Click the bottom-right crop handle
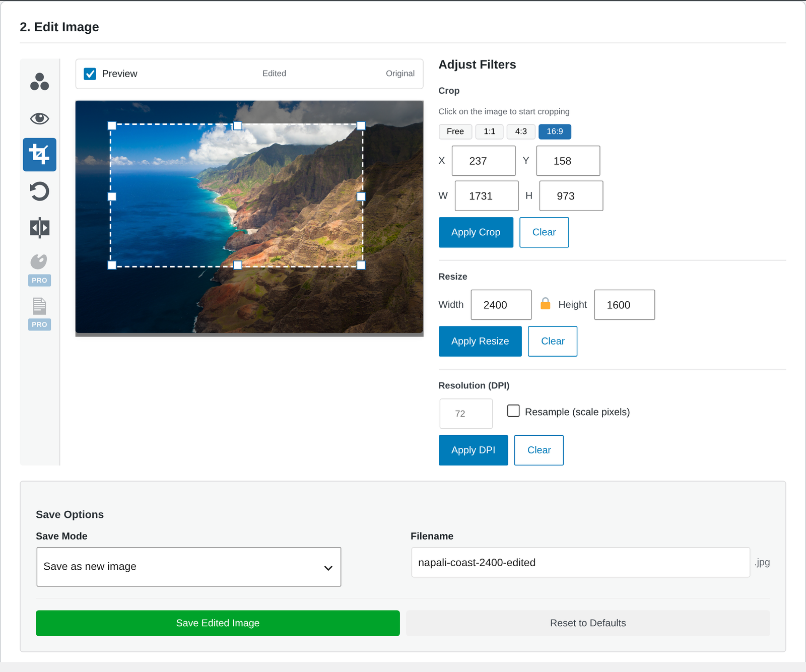Viewport: 806px width, 672px height. click(x=361, y=265)
